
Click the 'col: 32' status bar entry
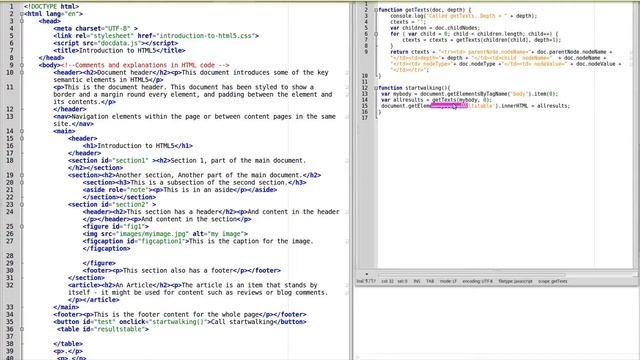click(x=387, y=282)
